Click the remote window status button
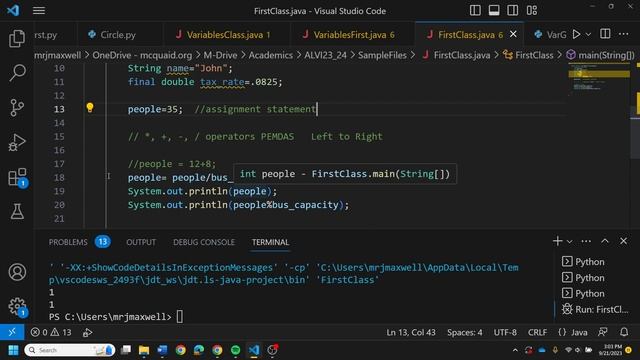Image resolution: width=640 pixels, height=360 pixels. tap(12, 332)
